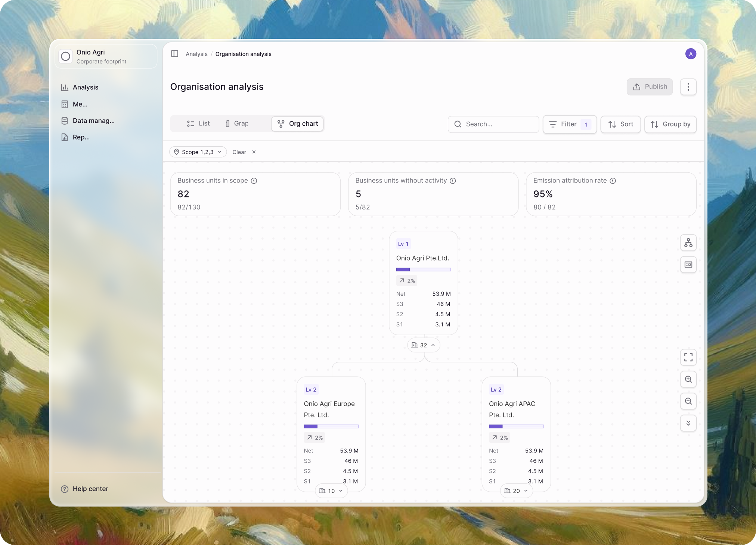Click the emission progress bar on Onio Agri Pte.Ltd.
The height and width of the screenshot is (545, 756).
[x=423, y=269]
